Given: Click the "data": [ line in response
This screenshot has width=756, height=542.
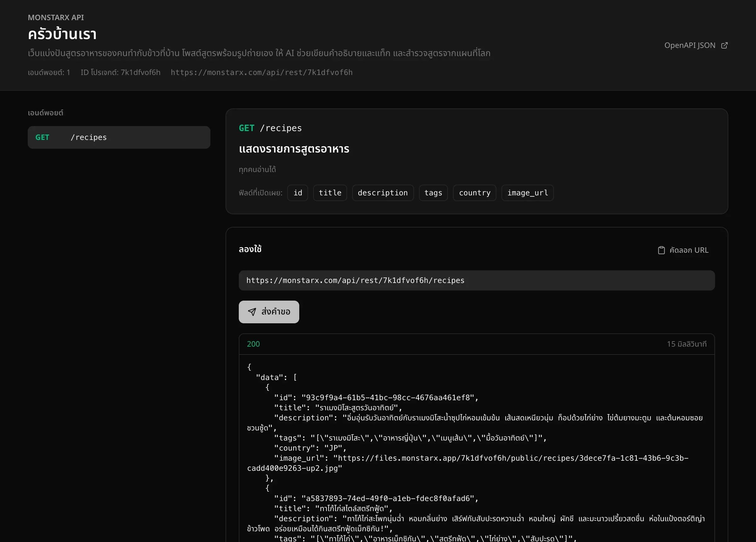Looking at the screenshot, I should (276, 377).
